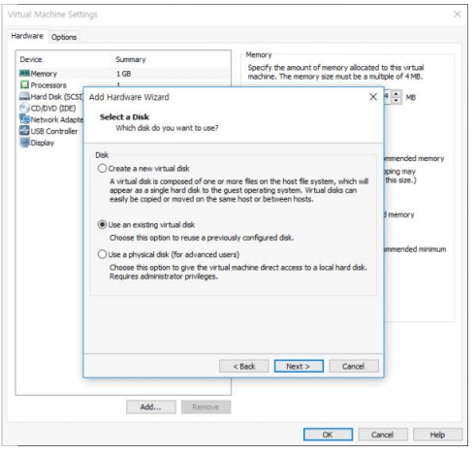Click the Hard Disk (SCSI) drive icon
This screenshot has height=455, width=476.
point(24,96)
